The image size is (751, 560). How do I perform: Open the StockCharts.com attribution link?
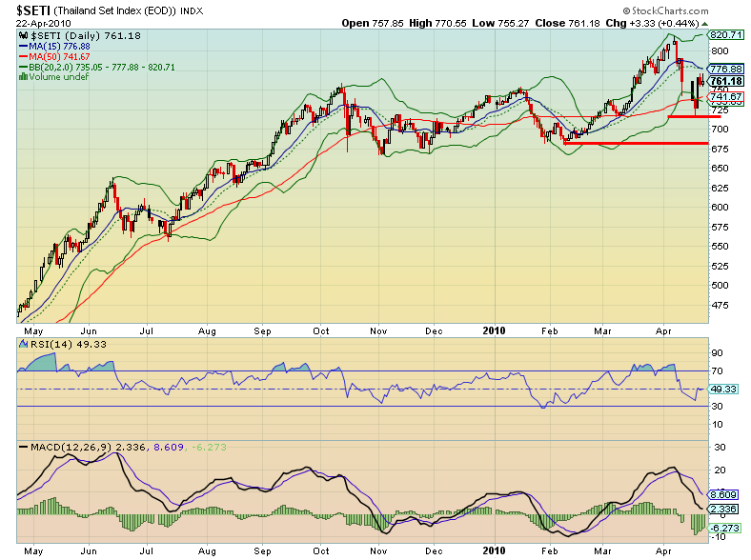(x=666, y=10)
